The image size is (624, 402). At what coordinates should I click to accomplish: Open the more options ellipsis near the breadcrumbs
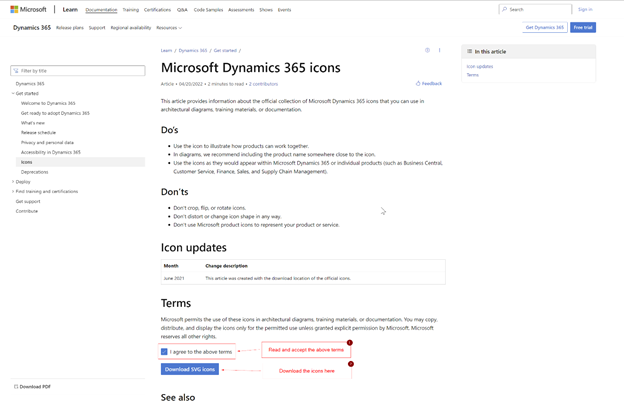click(439, 50)
